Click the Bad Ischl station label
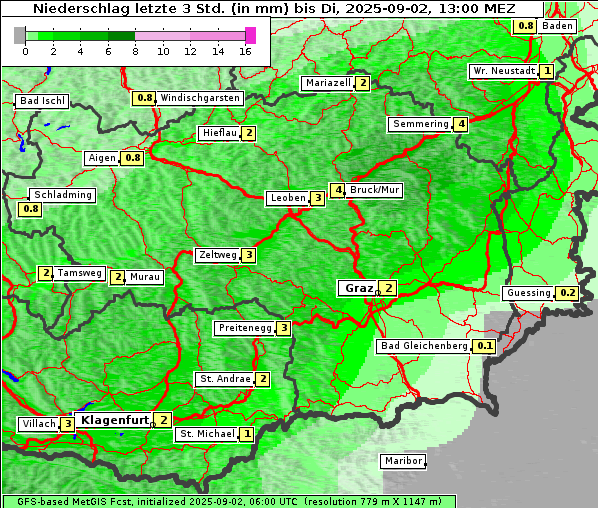 point(42,101)
